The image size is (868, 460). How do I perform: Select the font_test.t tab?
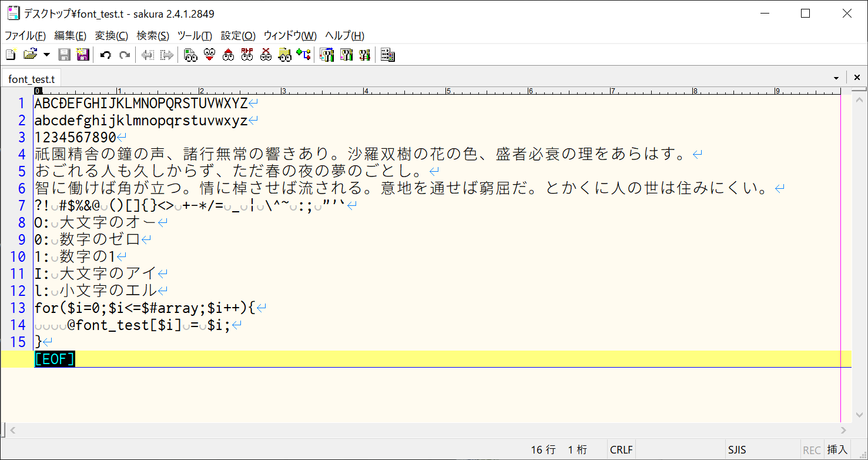(31, 79)
